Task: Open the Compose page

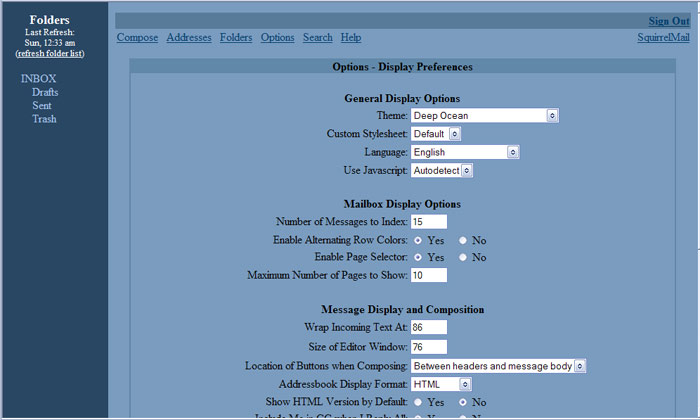Action: tap(137, 38)
